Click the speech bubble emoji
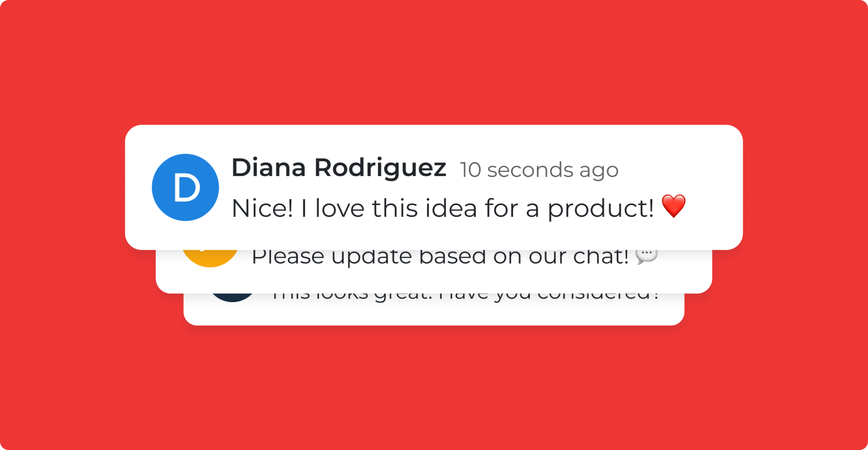Image resolution: width=868 pixels, height=450 pixels. pos(646,256)
